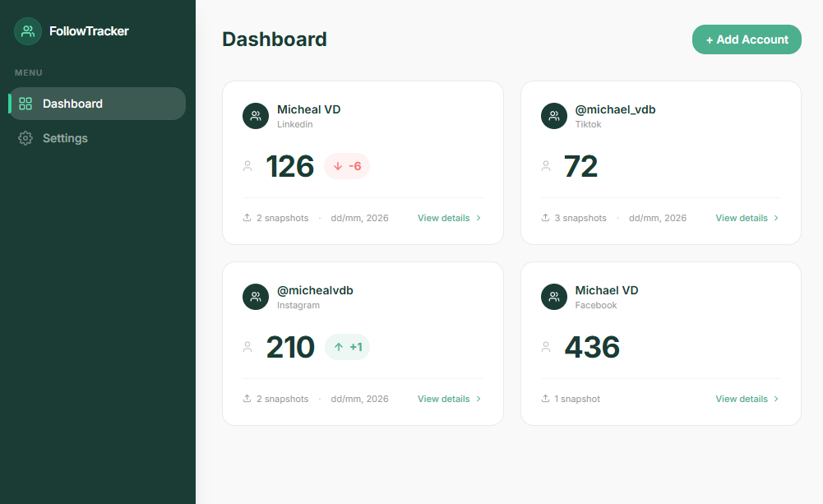The image size is (823, 504).
Task: Open Dashboard menu item
Action: [x=97, y=104]
